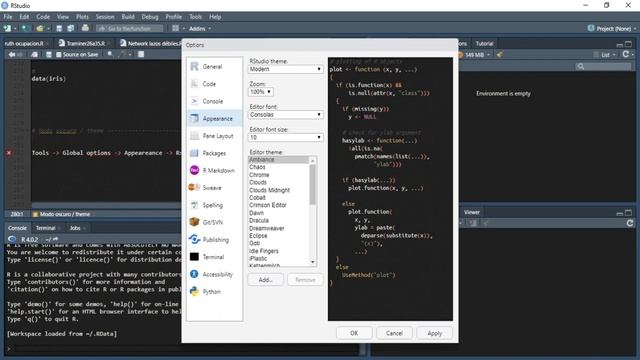Click Cancel in Options dialog
The image size is (640, 360).
pos(394,333)
